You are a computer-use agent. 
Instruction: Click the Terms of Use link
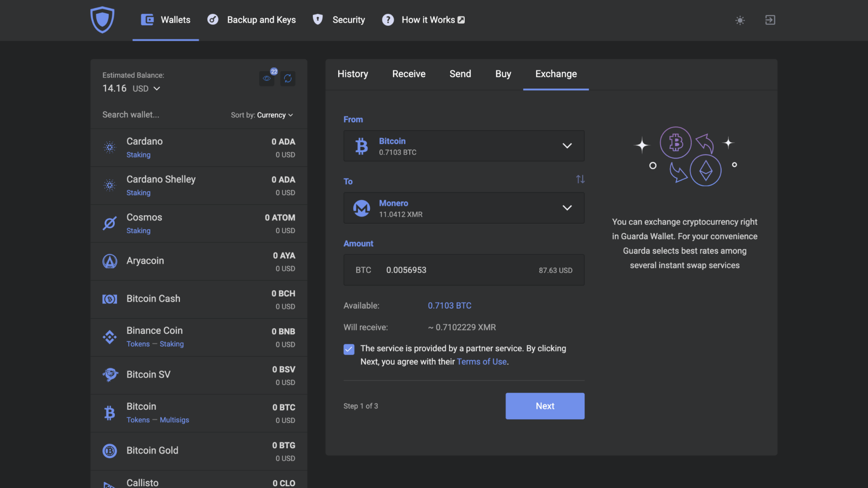point(481,361)
